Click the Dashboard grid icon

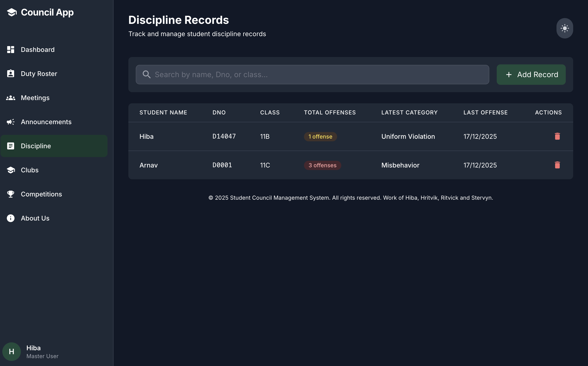[x=11, y=50]
